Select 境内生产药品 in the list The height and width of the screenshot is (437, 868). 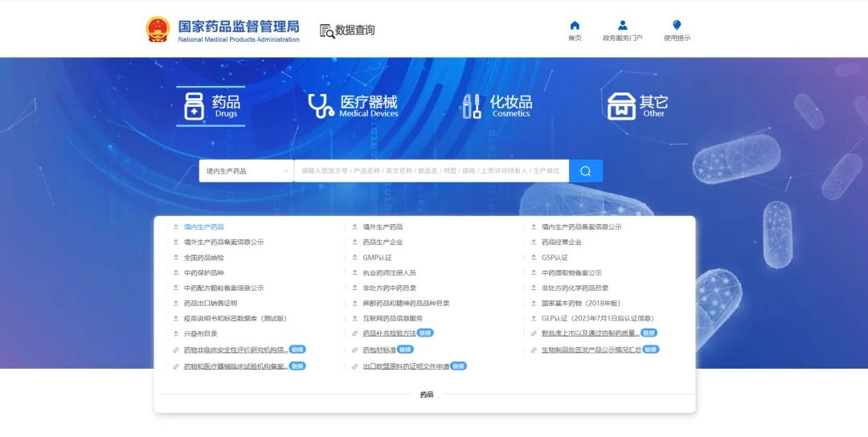click(x=203, y=227)
